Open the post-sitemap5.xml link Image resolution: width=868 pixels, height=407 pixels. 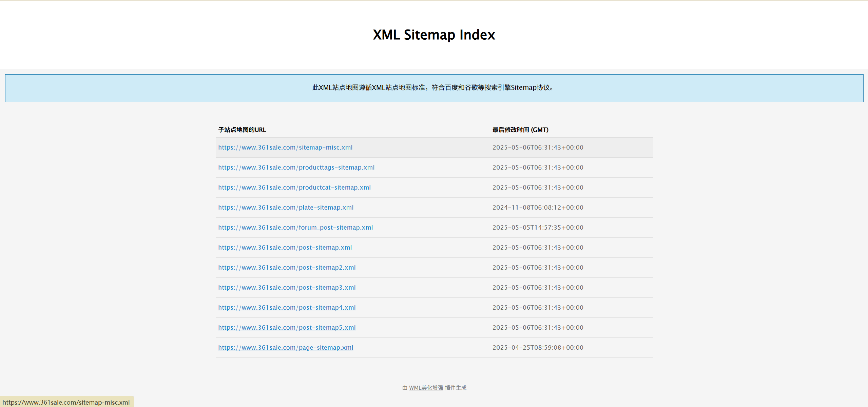(x=287, y=328)
